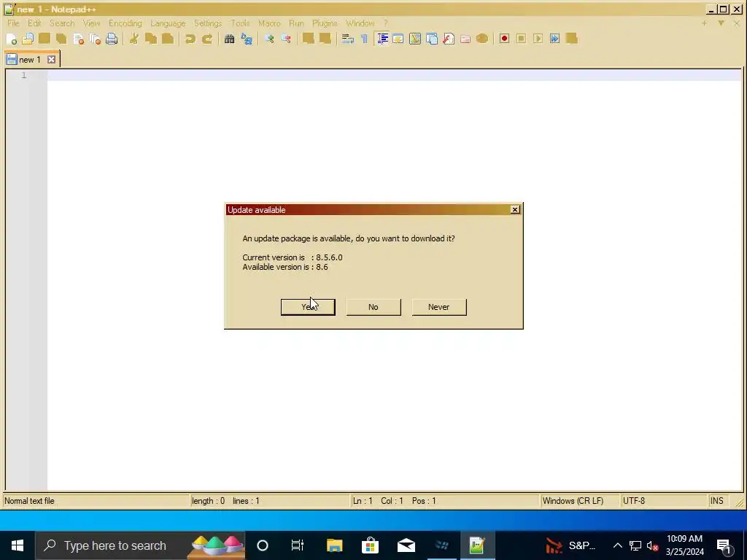Screen dimensions: 747x560
Task: Click the Zoom Out toolbar icon
Action: point(286,39)
